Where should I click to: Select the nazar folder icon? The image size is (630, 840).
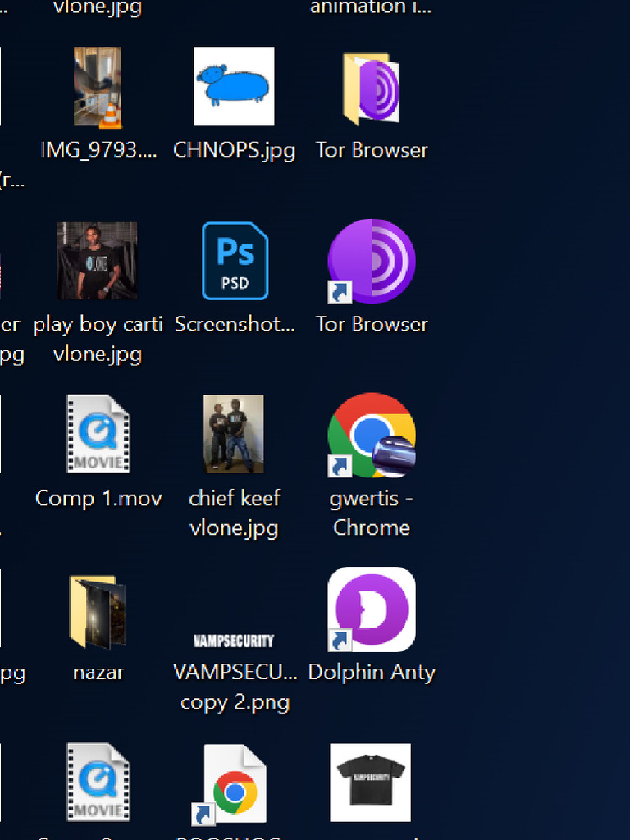98,612
